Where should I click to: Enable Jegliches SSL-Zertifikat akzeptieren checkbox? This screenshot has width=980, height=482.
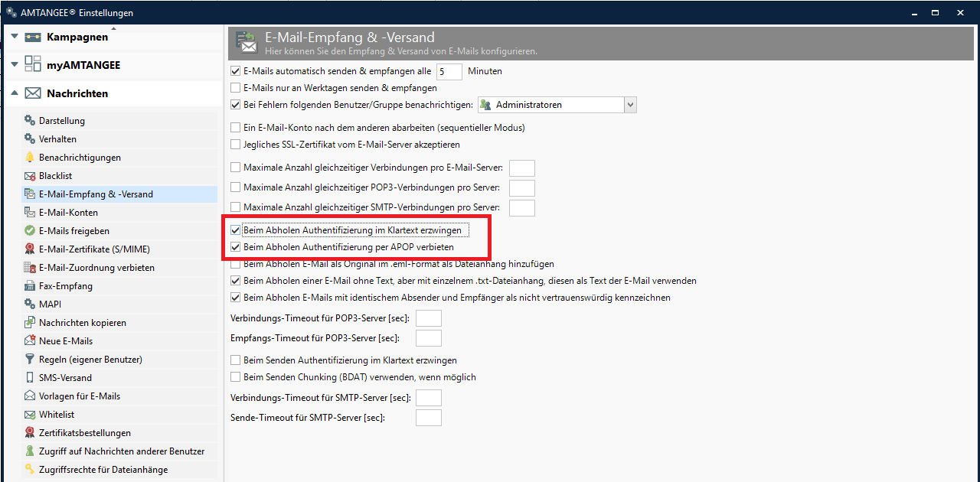[x=236, y=145]
